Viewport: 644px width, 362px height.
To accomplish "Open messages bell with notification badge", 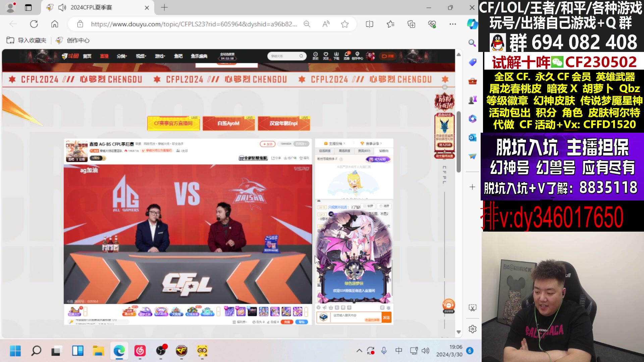I will pyautogui.click(x=347, y=56).
